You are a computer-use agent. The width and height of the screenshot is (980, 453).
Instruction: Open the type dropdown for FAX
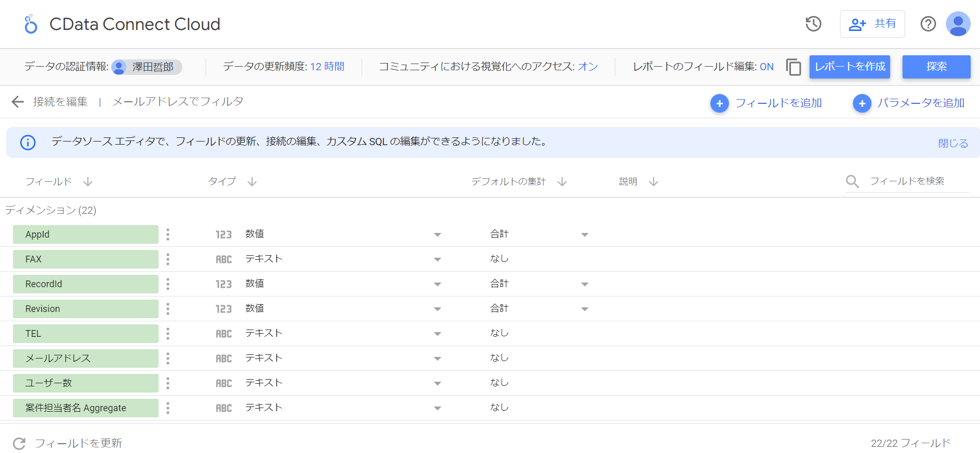pyautogui.click(x=438, y=260)
